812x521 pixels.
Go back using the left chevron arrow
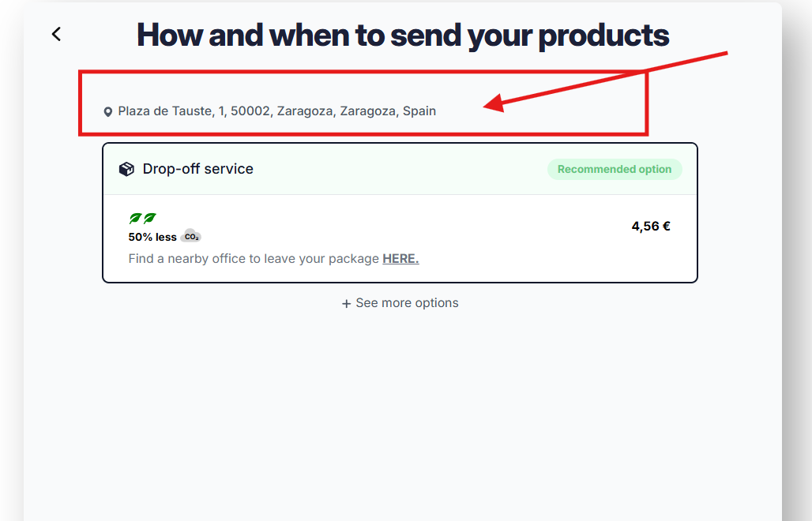[x=56, y=34]
